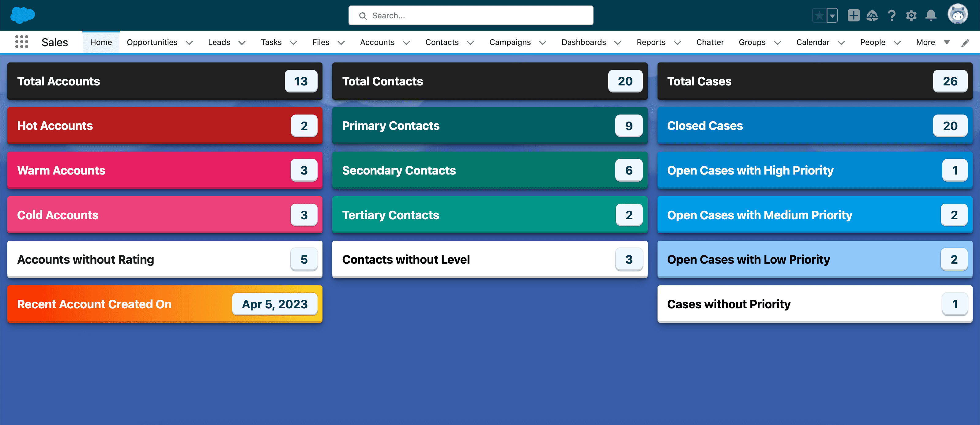Open the Opportunities tab
This screenshot has width=980, height=425.
[x=152, y=42]
